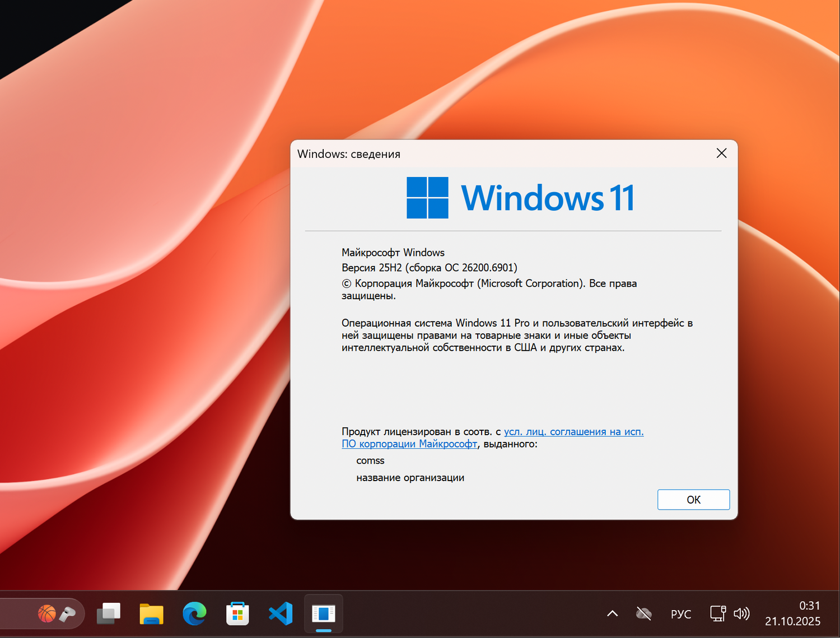Select the "comss" licensee text
Screen dimensions: 840x638
click(370, 460)
